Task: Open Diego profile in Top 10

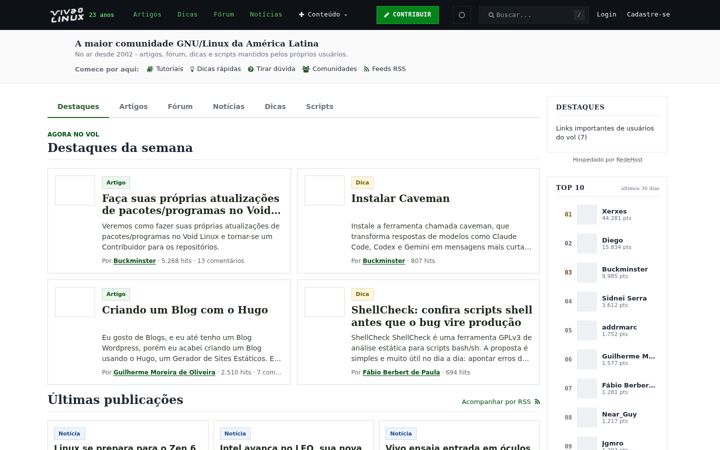Action: [x=613, y=240]
